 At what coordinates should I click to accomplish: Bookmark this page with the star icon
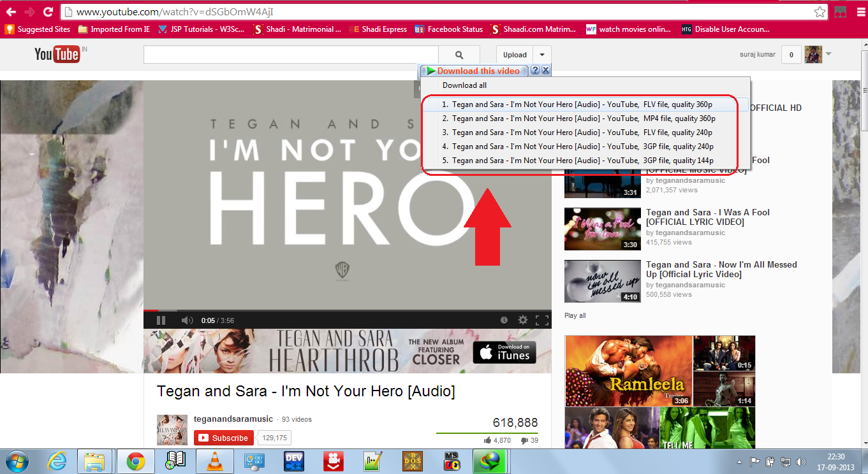coord(820,12)
